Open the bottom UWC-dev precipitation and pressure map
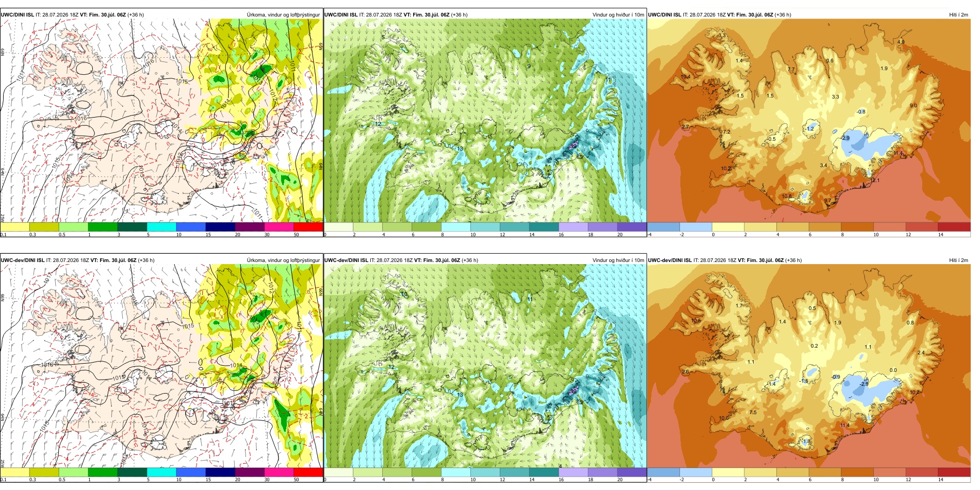980x490 pixels. [x=161, y=366]
